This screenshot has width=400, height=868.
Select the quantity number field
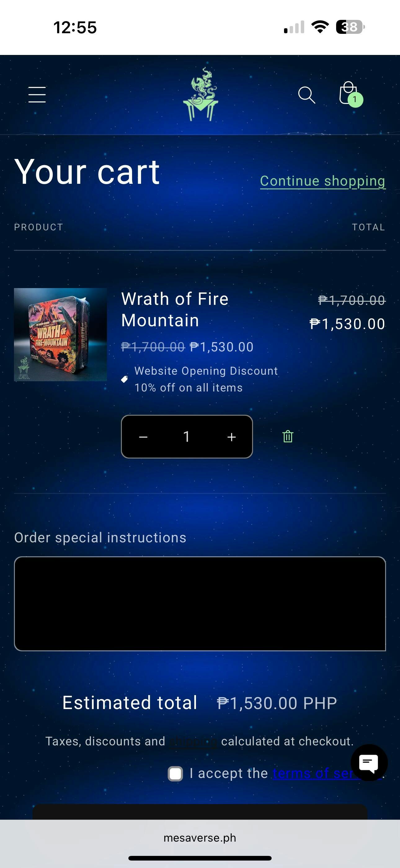187,437
